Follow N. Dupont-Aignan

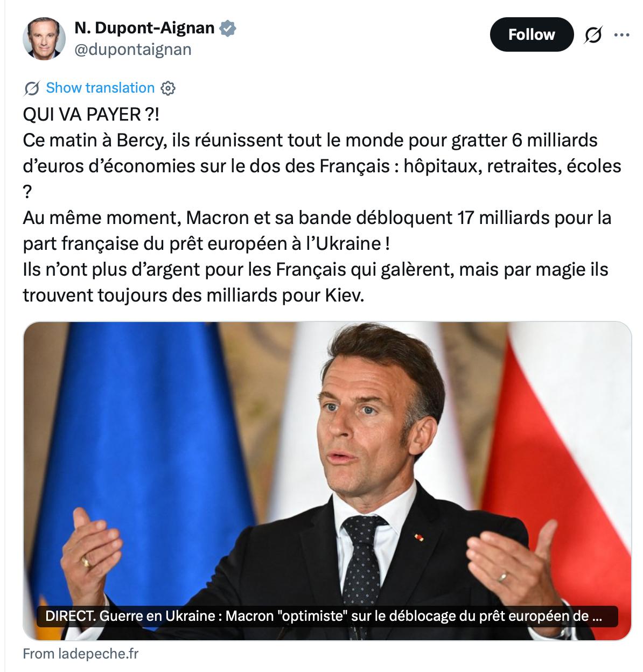click(532, 34)
